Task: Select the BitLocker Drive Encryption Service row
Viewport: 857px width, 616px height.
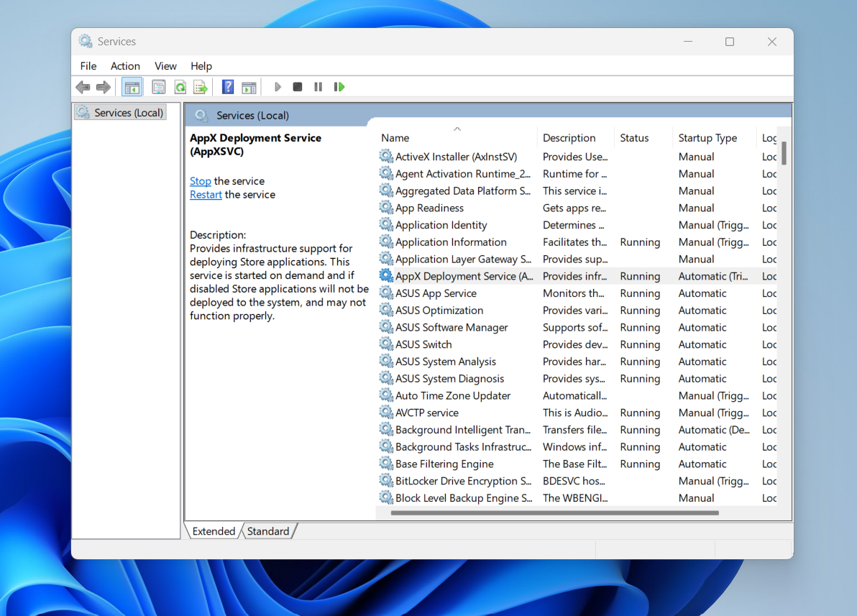Action: (x=577, y=481)
